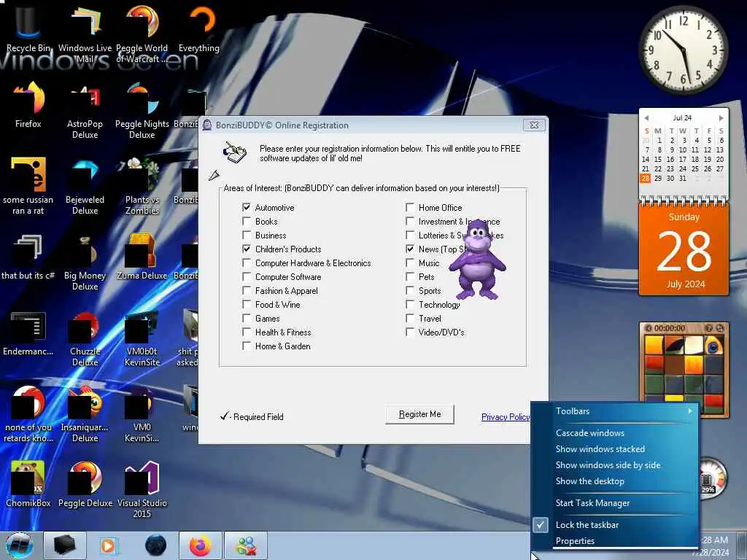Image resolution: width=747 pixels, height=560 pixels.
Task: Open the 'some russian ran a rat' icon
Action: coord(28,187)
